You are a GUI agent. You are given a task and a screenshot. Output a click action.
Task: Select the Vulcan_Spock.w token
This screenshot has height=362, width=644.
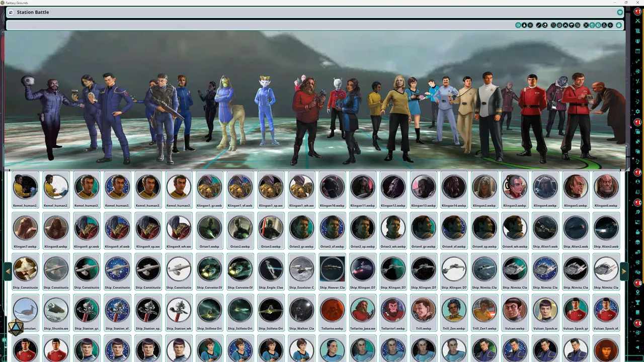click(x=545, y=313)
